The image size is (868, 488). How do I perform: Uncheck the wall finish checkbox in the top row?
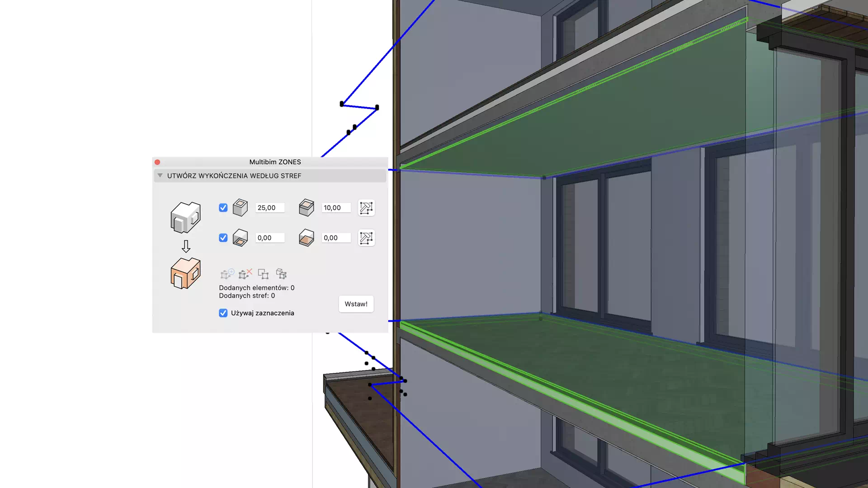[x=223, y=208]
